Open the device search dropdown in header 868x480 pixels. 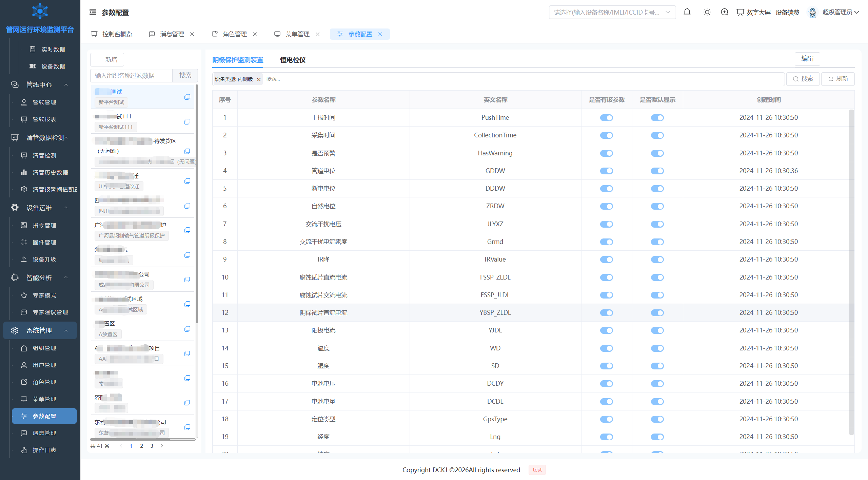pyautogui.click(x=612, y=13)
